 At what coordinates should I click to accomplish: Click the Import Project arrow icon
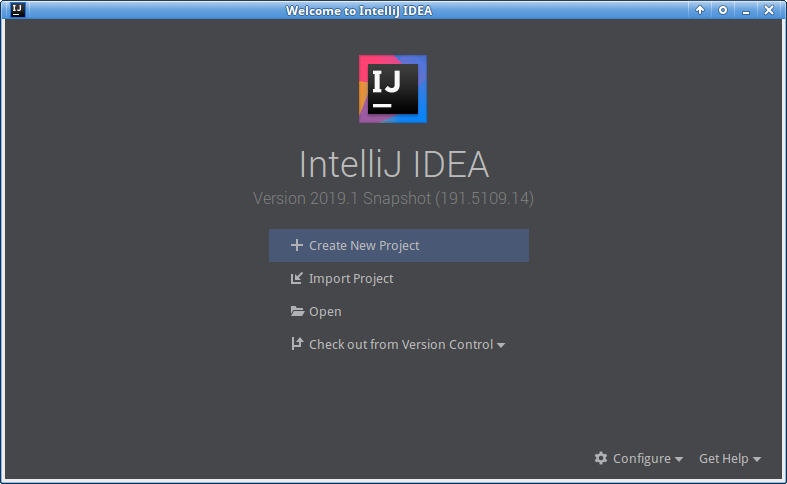[x=296, y=279]
